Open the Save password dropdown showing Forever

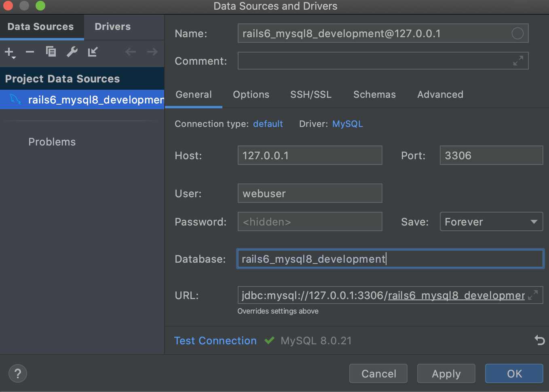click(491, 222)
